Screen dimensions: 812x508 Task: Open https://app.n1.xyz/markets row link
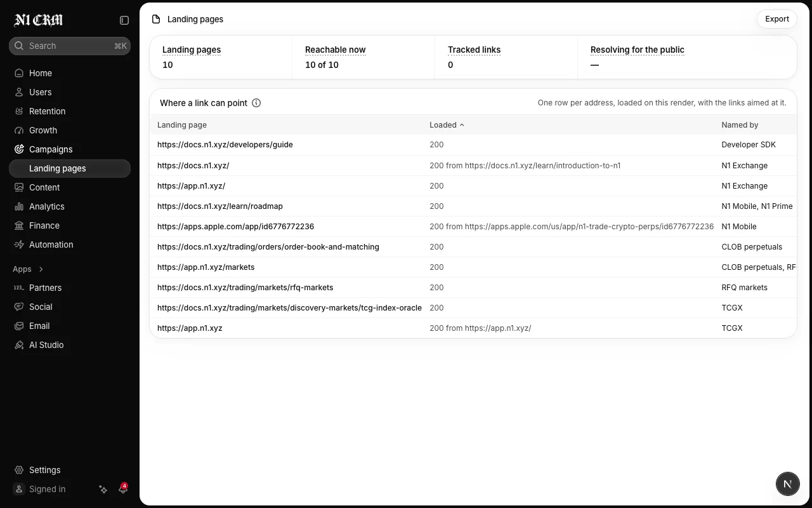pos(206,267)
